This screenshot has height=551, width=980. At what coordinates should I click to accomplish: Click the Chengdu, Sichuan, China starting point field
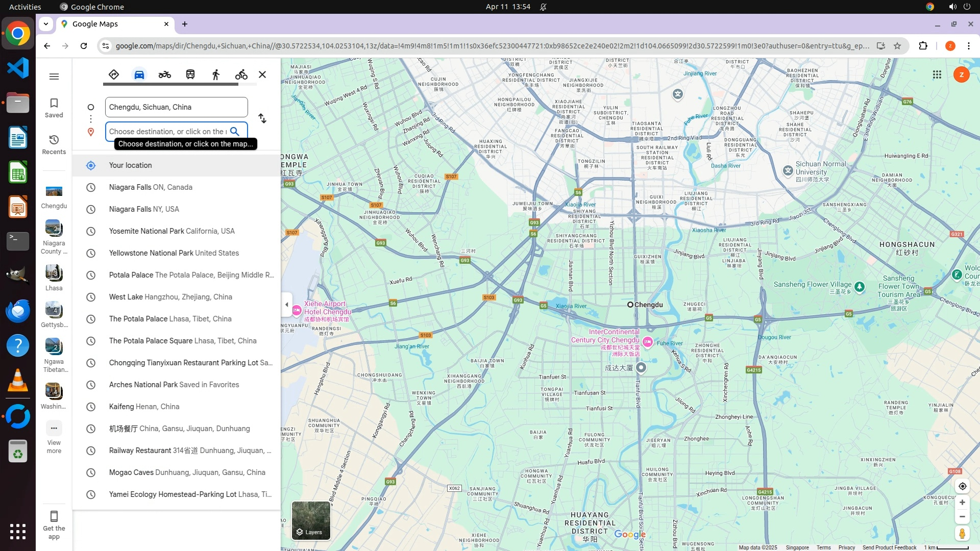[176, 107]
